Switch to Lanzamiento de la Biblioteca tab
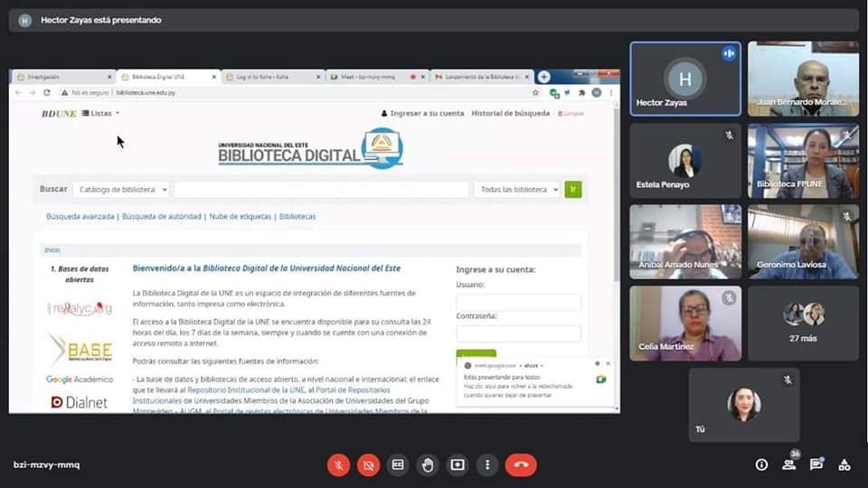Image resolution: width=868 pixels, height=488 pixels. click(x=482, y=77)
